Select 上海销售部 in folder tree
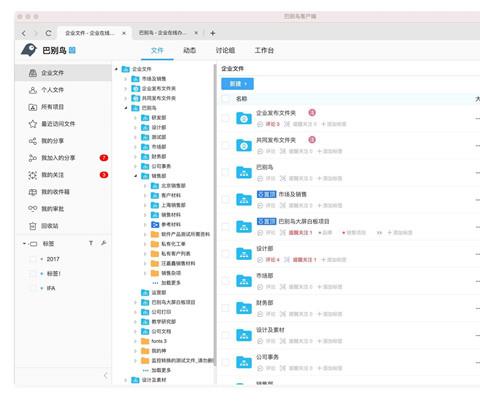Screen dimensions: 480x404 [173, 205]
